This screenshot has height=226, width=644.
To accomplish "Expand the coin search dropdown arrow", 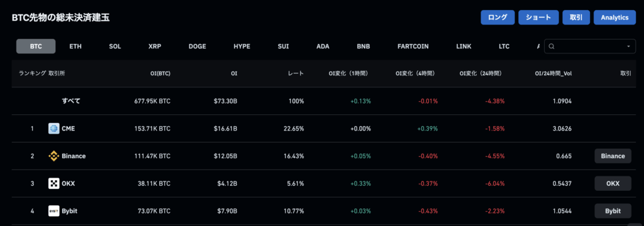I will tap(628, 46).
